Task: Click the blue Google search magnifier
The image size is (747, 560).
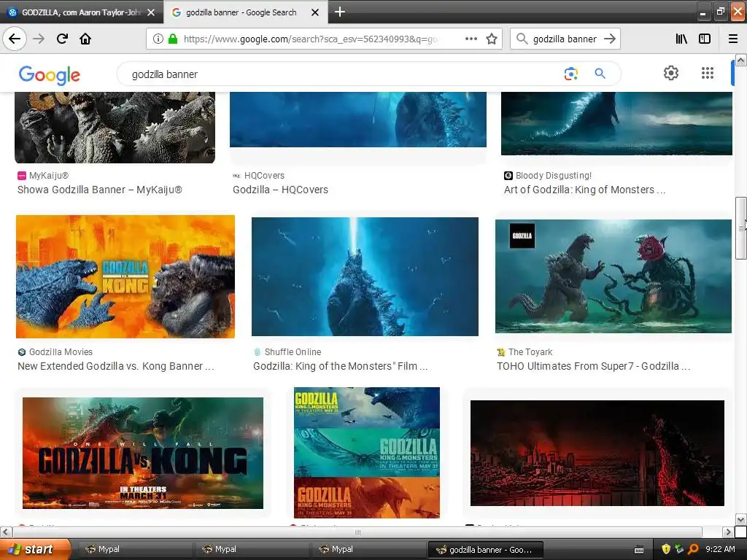Action: tap(600, 74)
